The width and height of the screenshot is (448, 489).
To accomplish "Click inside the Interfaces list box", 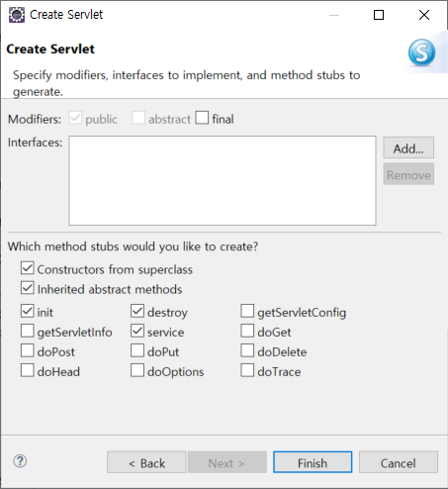I will [223, 180].
